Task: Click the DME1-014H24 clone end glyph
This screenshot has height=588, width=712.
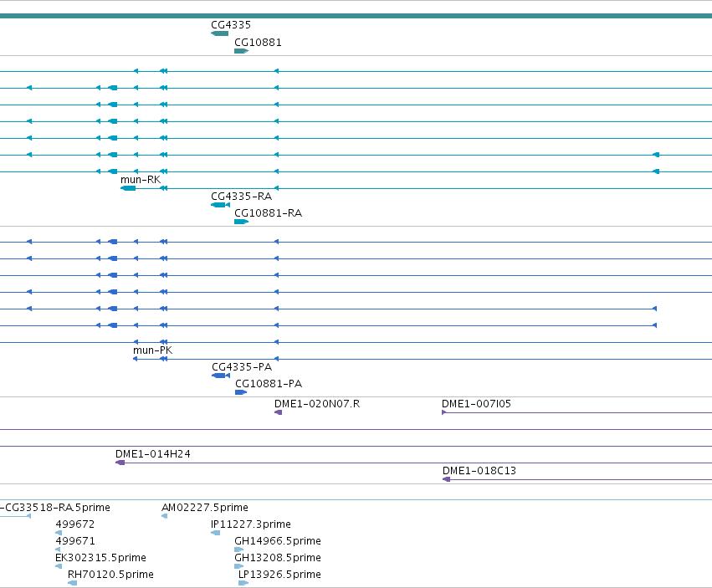Action: 120,463
